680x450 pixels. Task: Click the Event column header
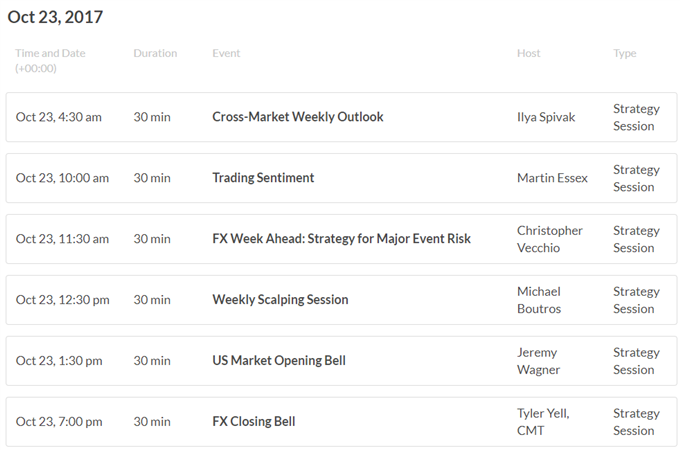tap(226, 53)
